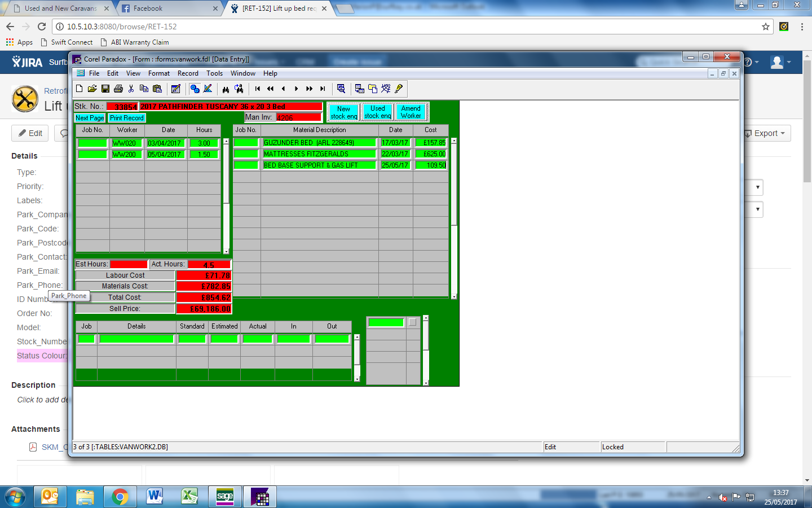Click the material table scrollbar down arrow
The image size is (812, 508).
(454, 296)
